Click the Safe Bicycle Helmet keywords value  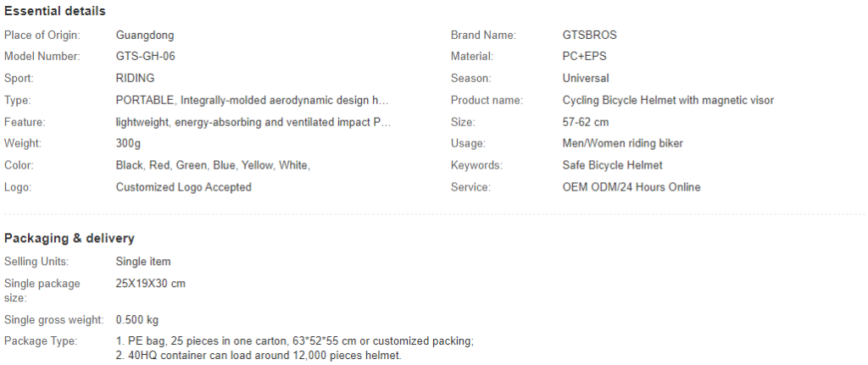point(612,165)
